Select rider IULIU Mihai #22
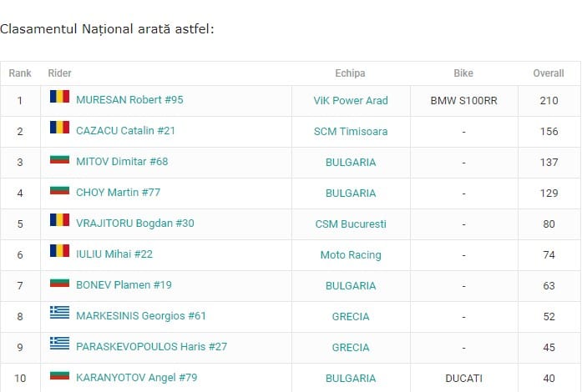 (114, 254)
